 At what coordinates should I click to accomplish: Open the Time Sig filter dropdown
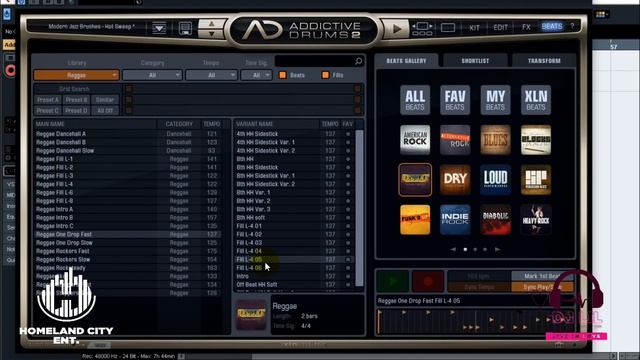(x=256, y=75)
